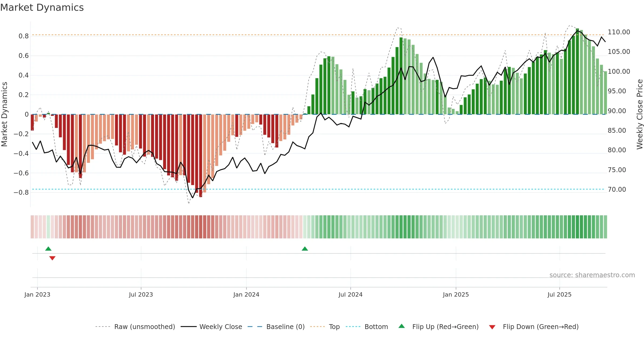Click the red flip-down triangle marker

(52, 258)
